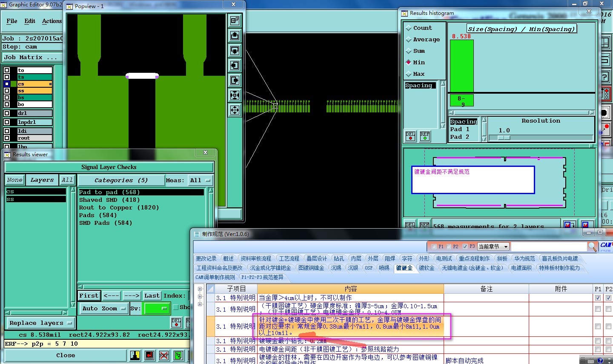Click the zoom-home icon in Popview toolbar
The width and height of the screenshot is (613, 364).
(235, 20)
